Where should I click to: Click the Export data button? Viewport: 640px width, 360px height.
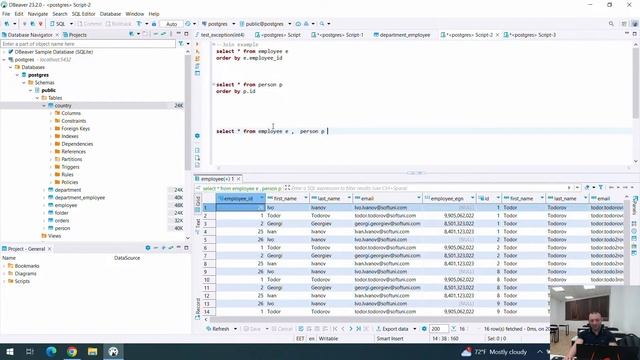point(392,329)
